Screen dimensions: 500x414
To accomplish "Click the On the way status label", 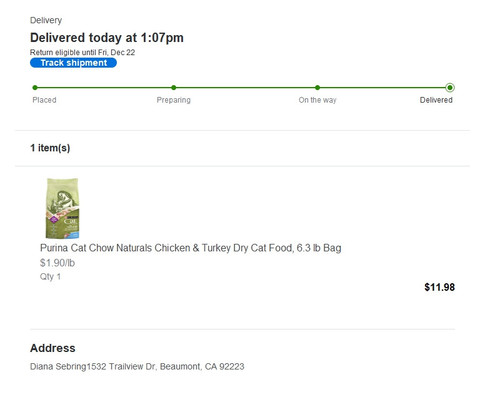I will [317, 100].
